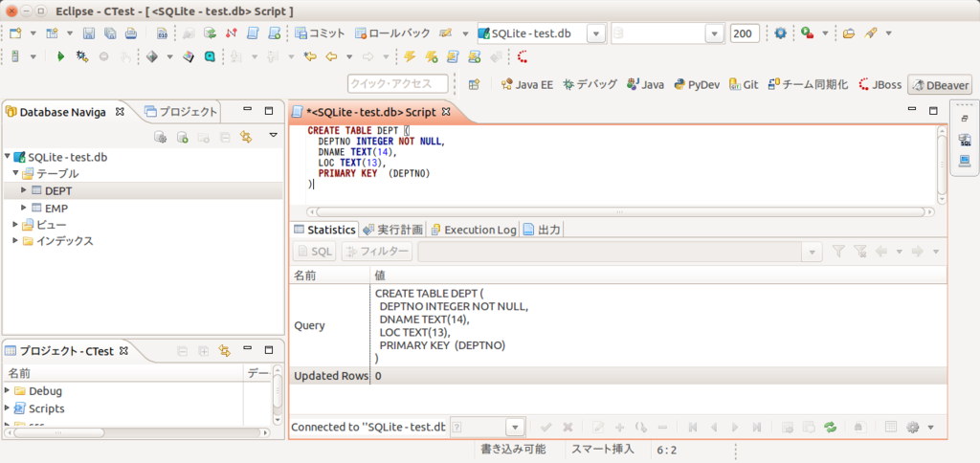Execute SQL statement lightning icon
Viewport: 980px width, 463px height.
(410, 56)
